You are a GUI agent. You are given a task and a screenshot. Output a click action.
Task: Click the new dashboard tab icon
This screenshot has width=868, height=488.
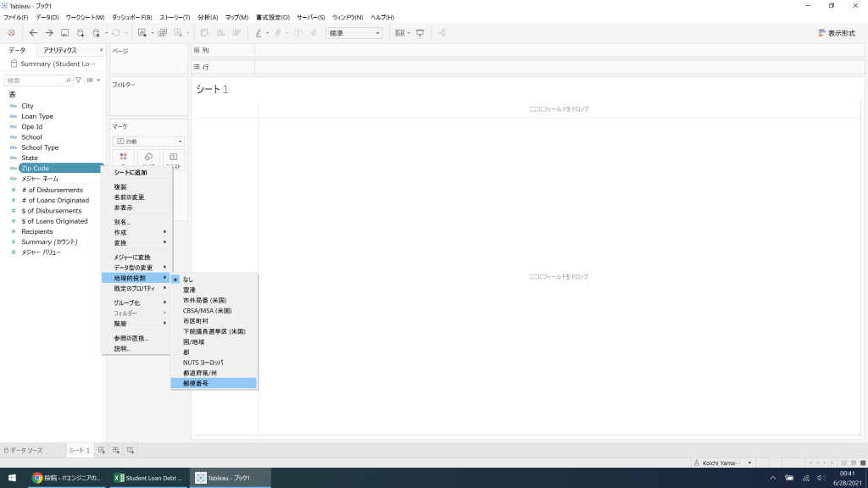115,451
